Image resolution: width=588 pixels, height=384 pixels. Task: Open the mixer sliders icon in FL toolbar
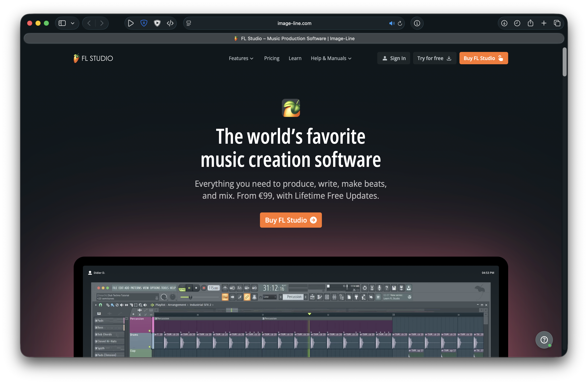[334, 297]
